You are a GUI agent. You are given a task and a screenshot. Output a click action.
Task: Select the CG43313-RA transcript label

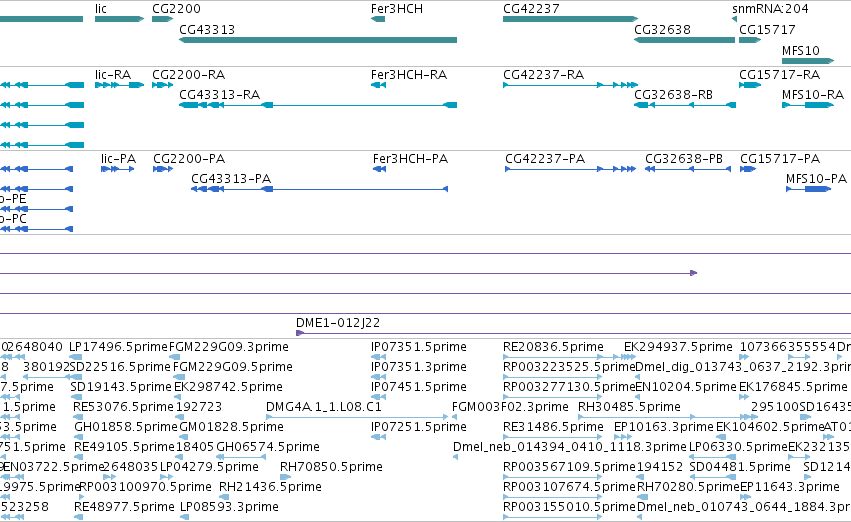pos(220,94)
